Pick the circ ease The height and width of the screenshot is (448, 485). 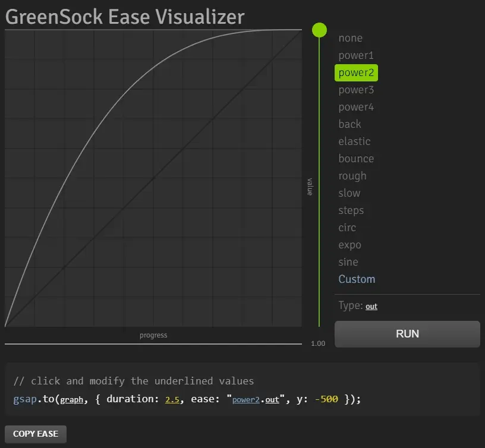tap(347, 228)
